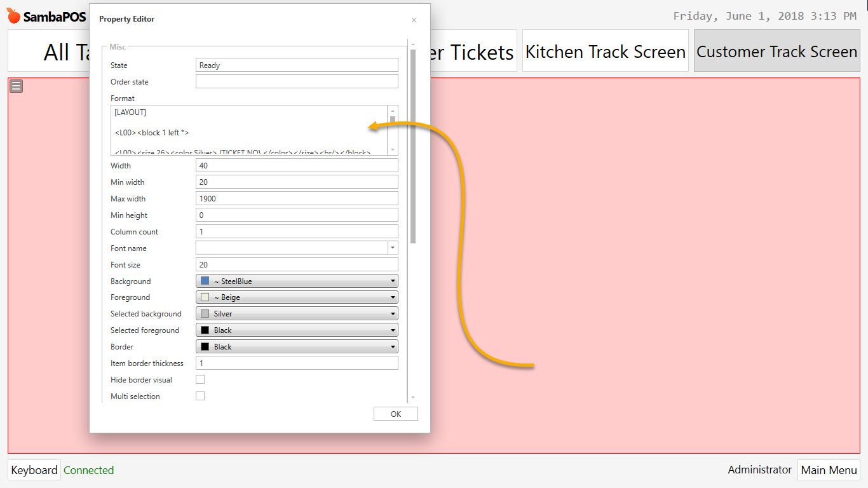Switch to the Customer Track Screen tab
Image resolution: width=868 pixels, height=488 pixels.
(x=776, y=51)
